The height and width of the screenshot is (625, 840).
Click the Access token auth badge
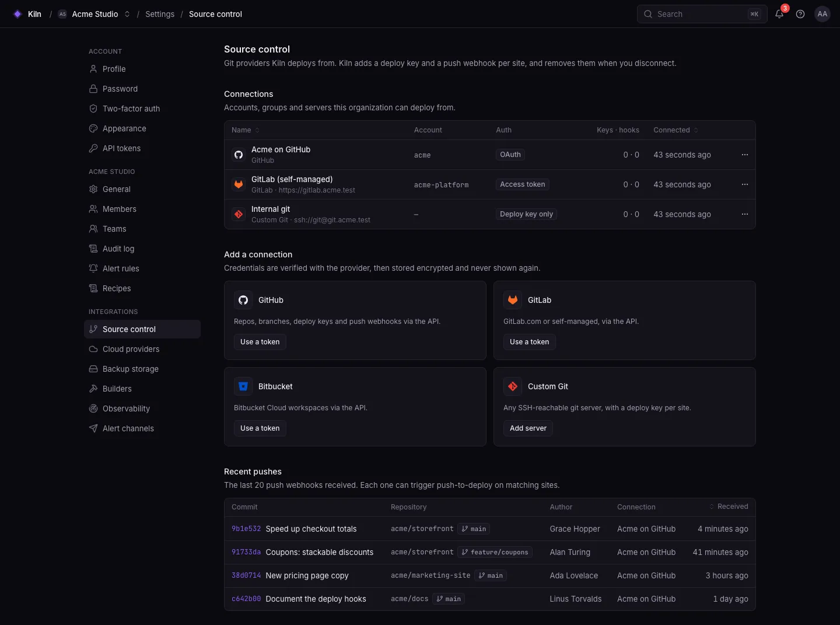(523, 184)
